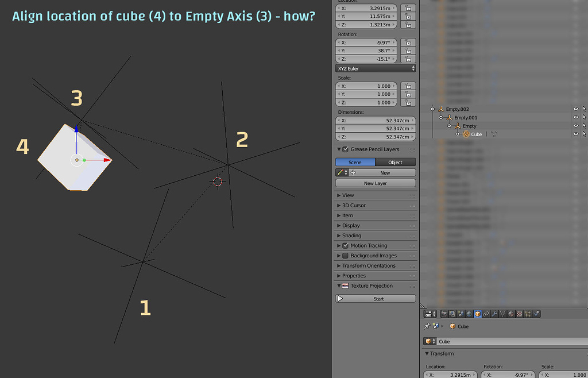Open the object datablock selector beside Cube name
This screenshot has height=378, width=588.
(430, 341)
